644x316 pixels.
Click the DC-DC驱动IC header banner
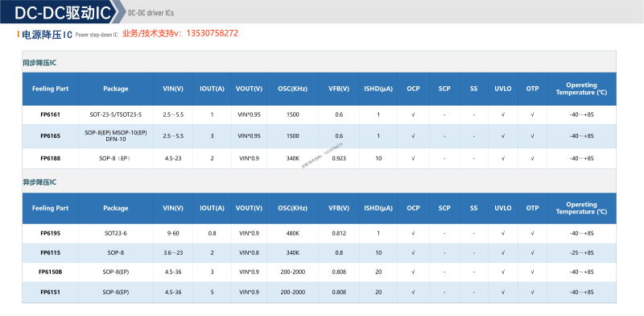tap(63, 12)
